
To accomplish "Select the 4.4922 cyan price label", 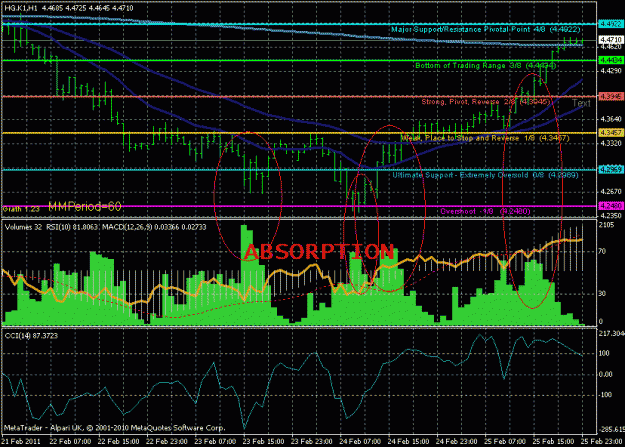I will [x=611, y=24].
